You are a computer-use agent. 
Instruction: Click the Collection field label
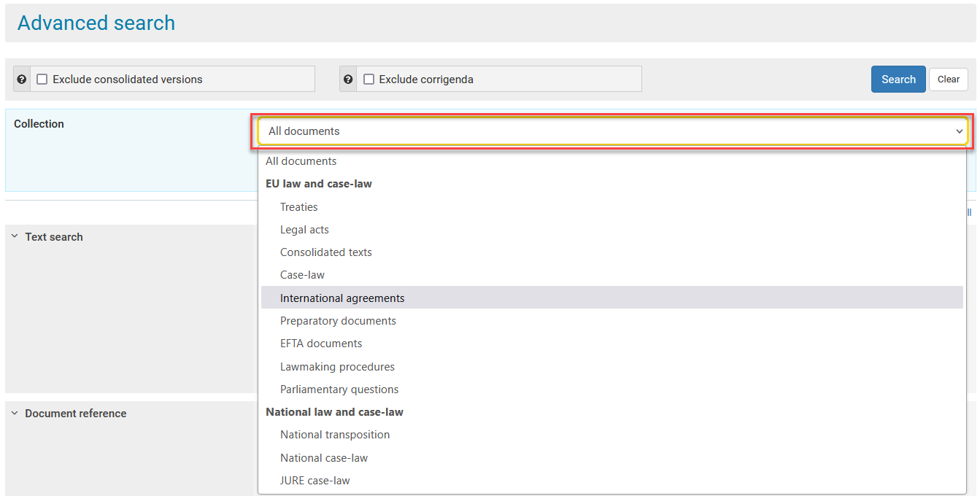click(39, 124)
